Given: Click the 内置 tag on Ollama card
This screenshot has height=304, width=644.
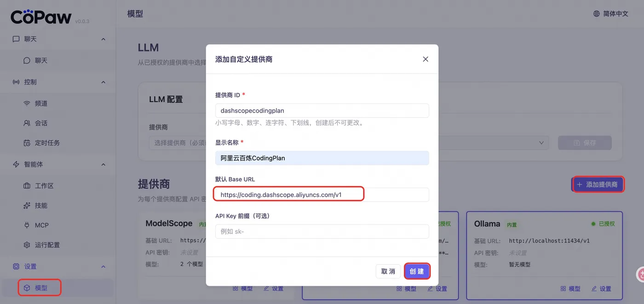Looking at the screenshot, I should coord(512,225).
